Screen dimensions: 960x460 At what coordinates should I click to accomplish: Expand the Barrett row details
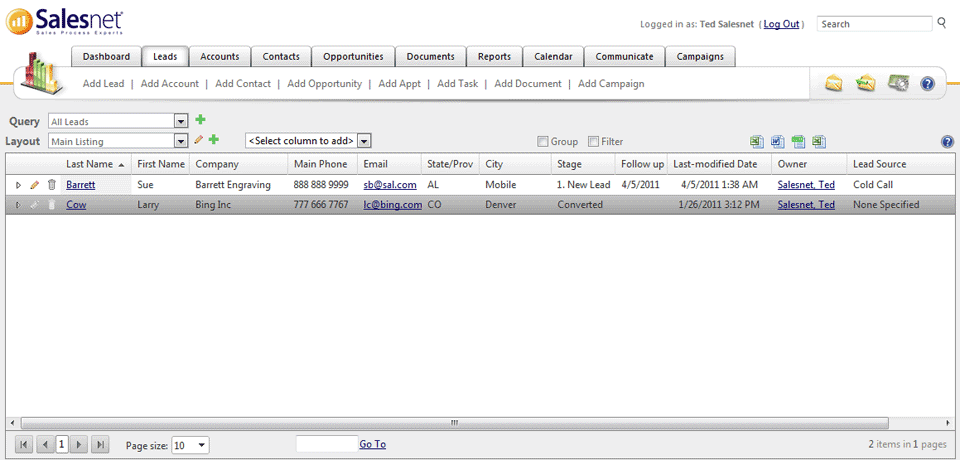tap(18, 185)
